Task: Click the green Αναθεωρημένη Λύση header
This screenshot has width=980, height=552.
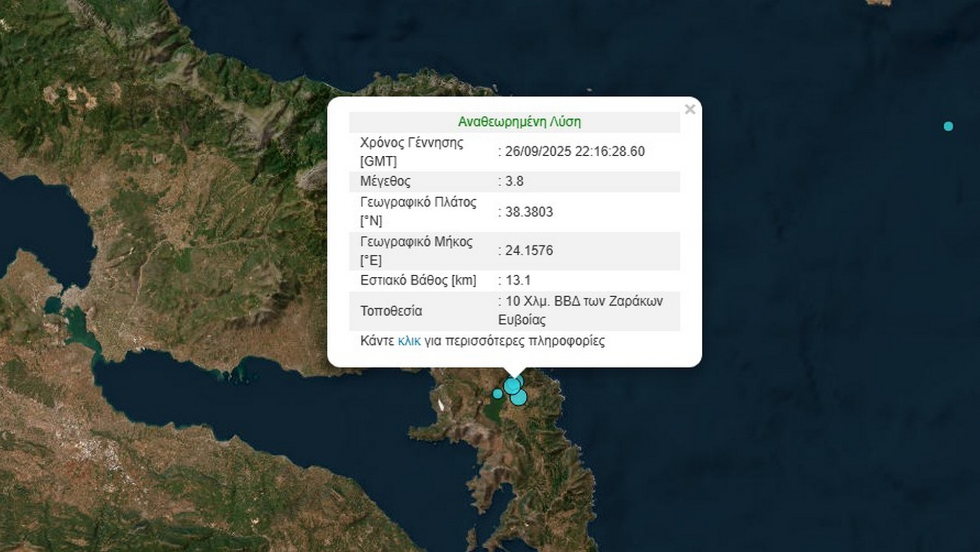Action: (519, 122)
